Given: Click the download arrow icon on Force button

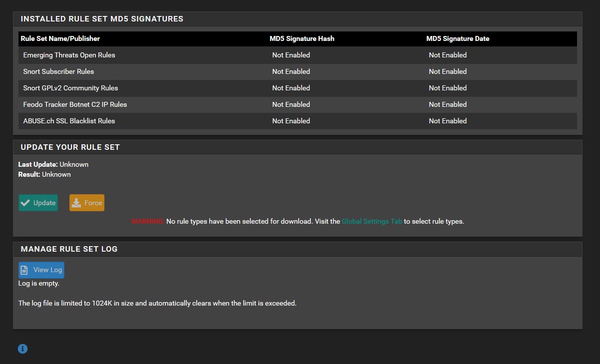Looking at the screenshot, I should [x=76, y=203].
